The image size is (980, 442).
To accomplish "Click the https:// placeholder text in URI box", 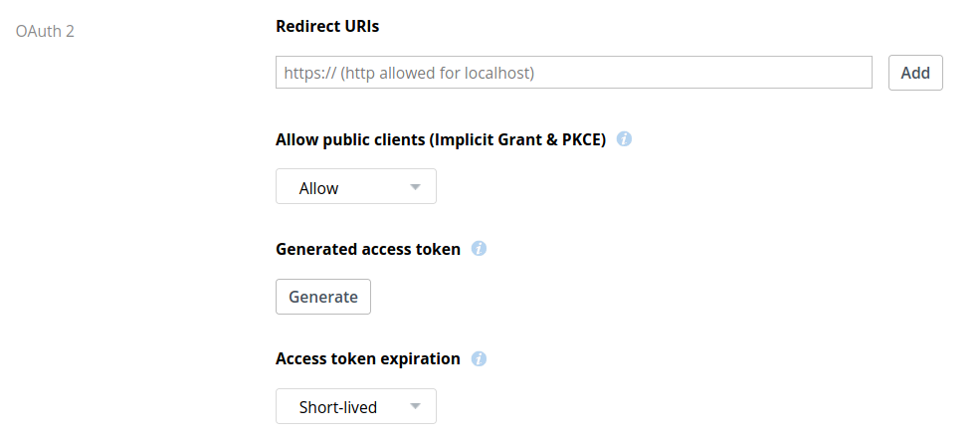I will (409, 73).
